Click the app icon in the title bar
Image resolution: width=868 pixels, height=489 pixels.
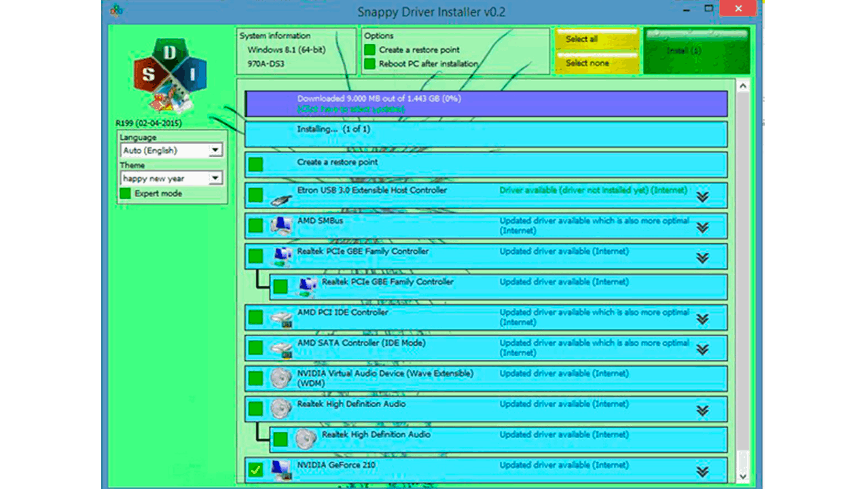coord(117,10)
